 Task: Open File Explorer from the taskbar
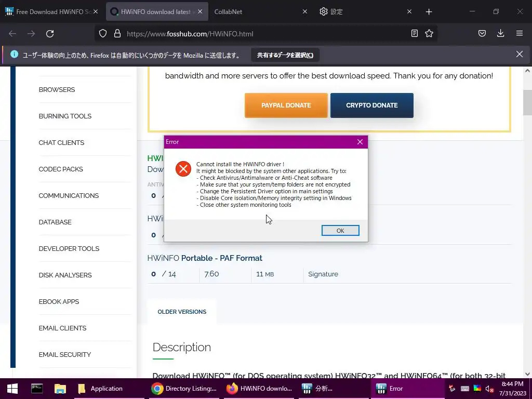tap(60, 389)
